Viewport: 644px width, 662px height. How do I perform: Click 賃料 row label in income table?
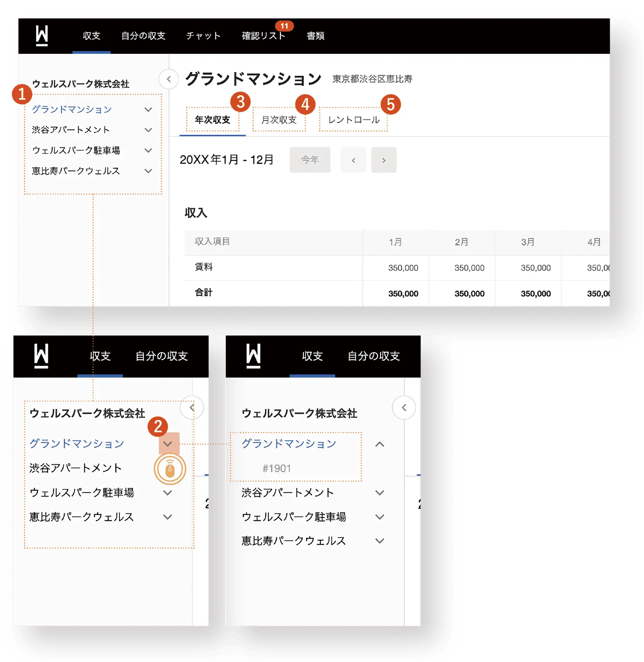point(204,267)
